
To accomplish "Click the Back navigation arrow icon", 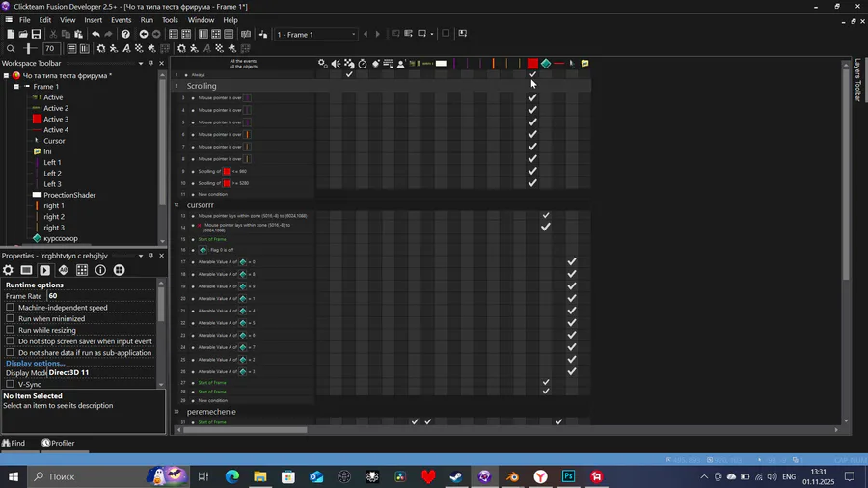I will pyautogui.click(x=144, y=35).
